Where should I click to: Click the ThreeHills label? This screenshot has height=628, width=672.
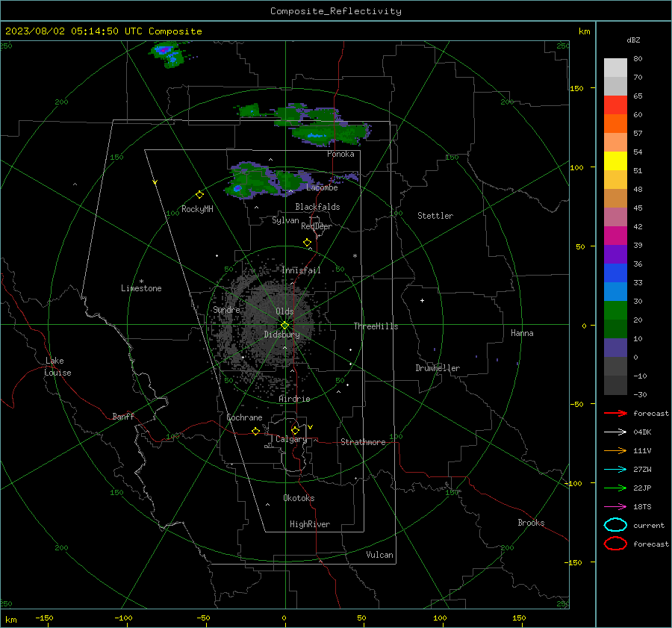point(376,326)
